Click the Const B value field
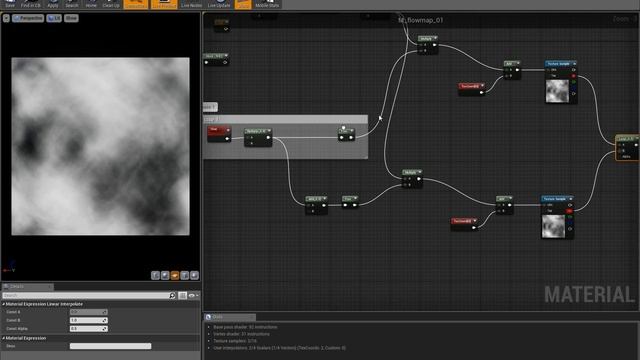The width and height of the screenshot is (640, 360). click(89, 320)
